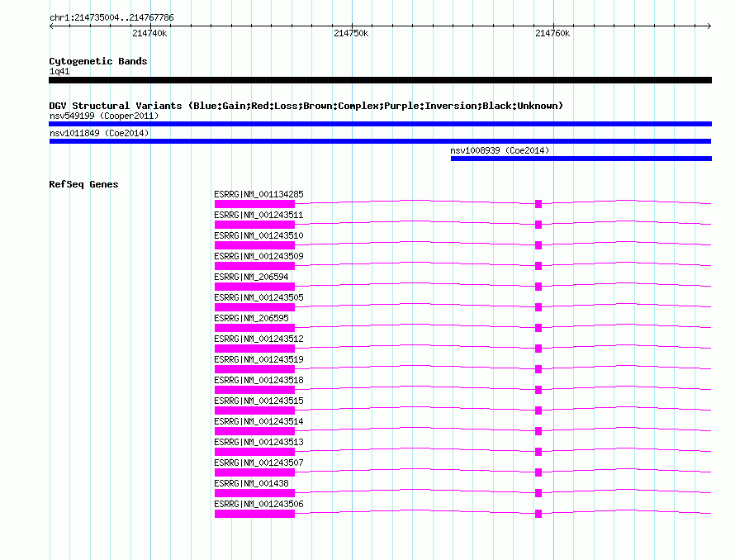The image size is (735, 560).
Task: Click the small exon of NM_001243514
Action: pyautogui.click(x=538, y=431)
